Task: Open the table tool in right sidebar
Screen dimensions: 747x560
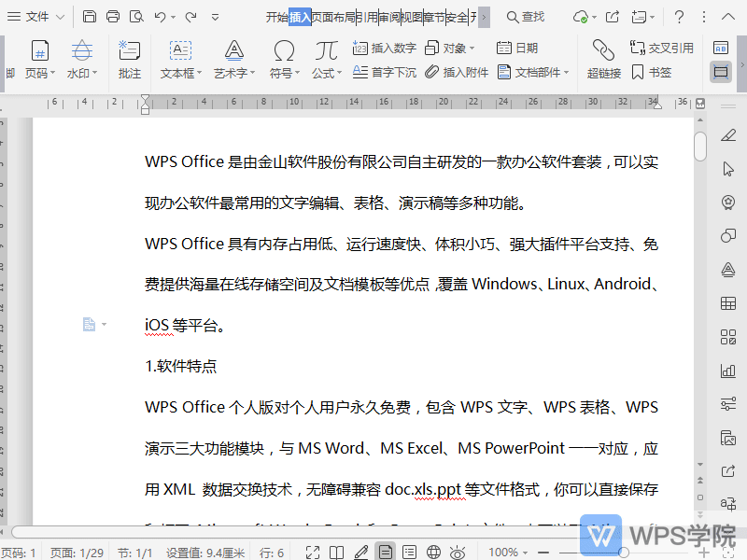Action: (x=728, y=303)
